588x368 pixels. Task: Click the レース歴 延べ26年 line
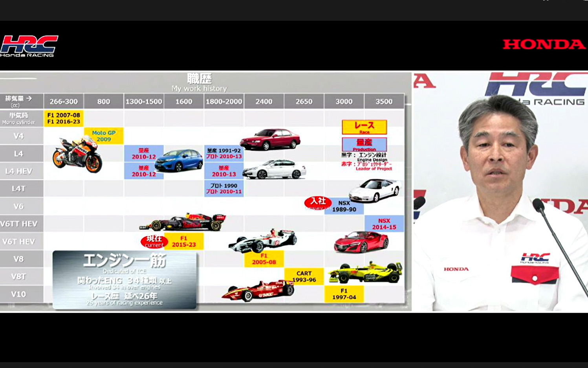click(125, 296)
